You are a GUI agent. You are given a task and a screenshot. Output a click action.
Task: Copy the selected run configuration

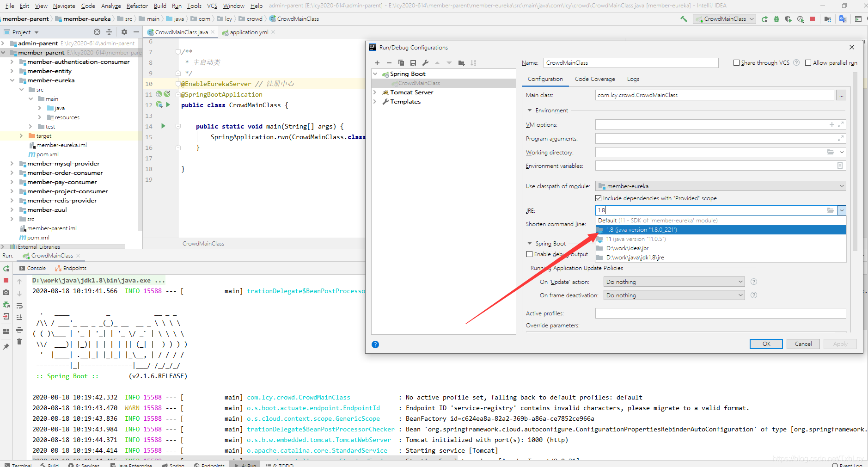pos(401,63)
